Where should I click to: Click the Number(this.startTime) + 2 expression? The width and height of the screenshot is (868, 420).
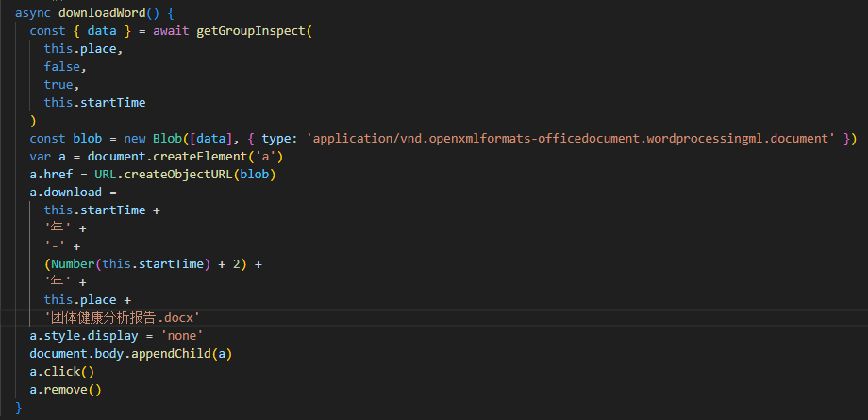[x=145, y=264]
